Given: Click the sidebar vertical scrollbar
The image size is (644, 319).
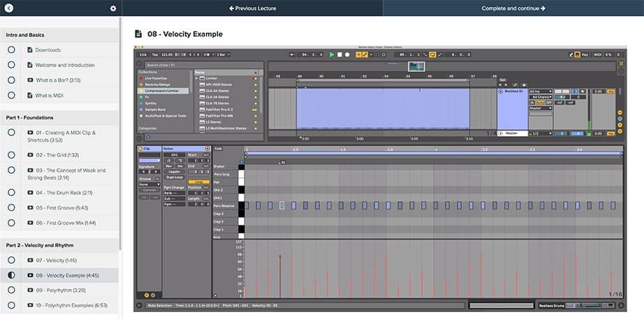Looking at the screenshot, I should (120, 133).
